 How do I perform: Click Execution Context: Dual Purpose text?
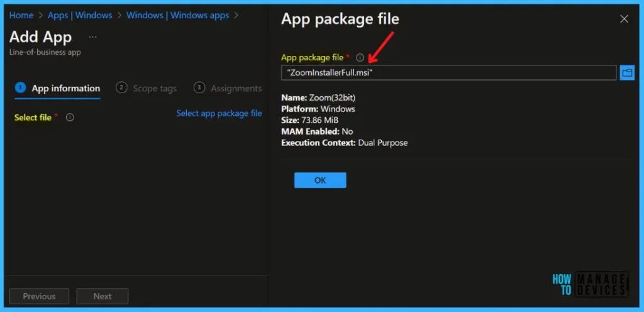click(344, 143)
